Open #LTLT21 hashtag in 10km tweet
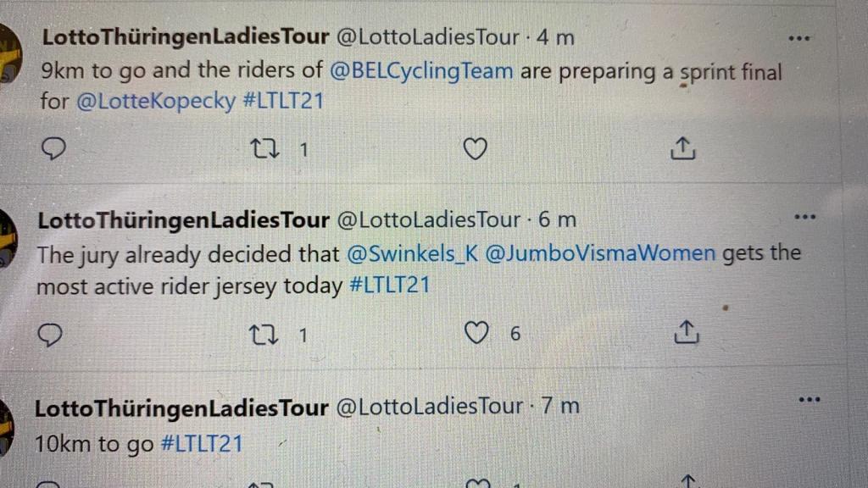Screen dimensions: 868x488 coord(201,444)
